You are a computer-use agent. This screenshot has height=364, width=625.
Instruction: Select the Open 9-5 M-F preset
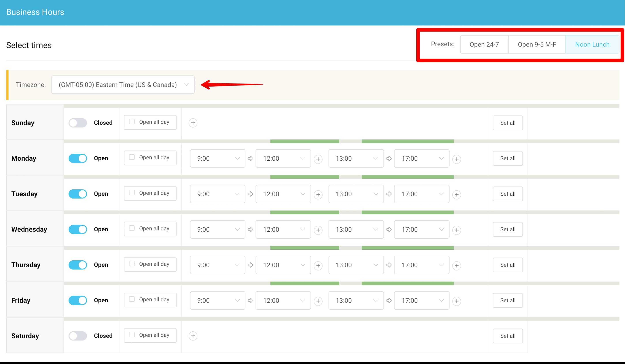[x=537, y=44]
